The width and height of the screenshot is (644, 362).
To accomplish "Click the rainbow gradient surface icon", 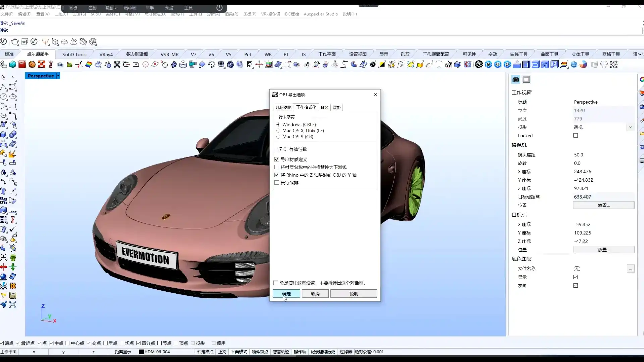I will click(89, 64).
